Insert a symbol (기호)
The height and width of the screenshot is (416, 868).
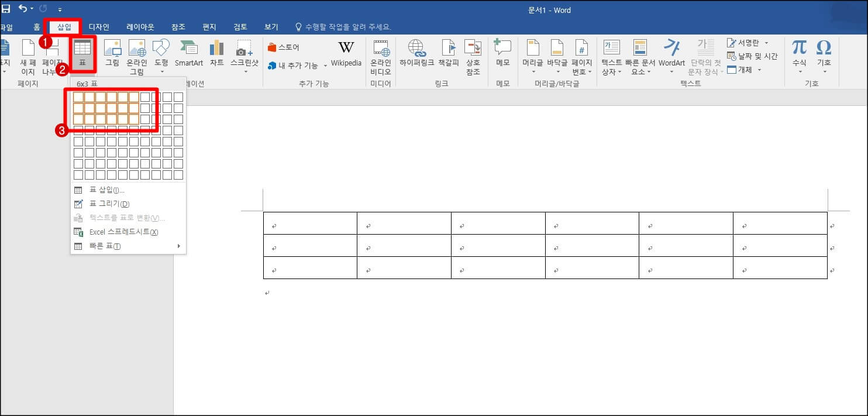824,54
